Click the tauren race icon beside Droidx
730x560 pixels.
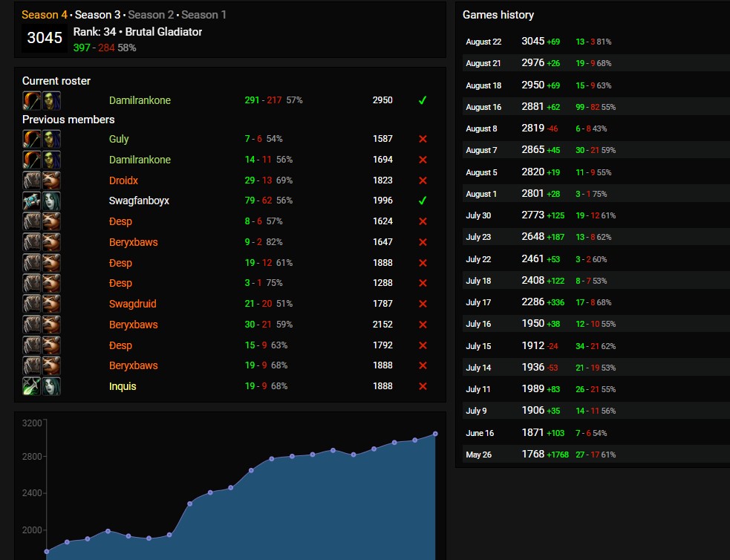coord(52,180)
